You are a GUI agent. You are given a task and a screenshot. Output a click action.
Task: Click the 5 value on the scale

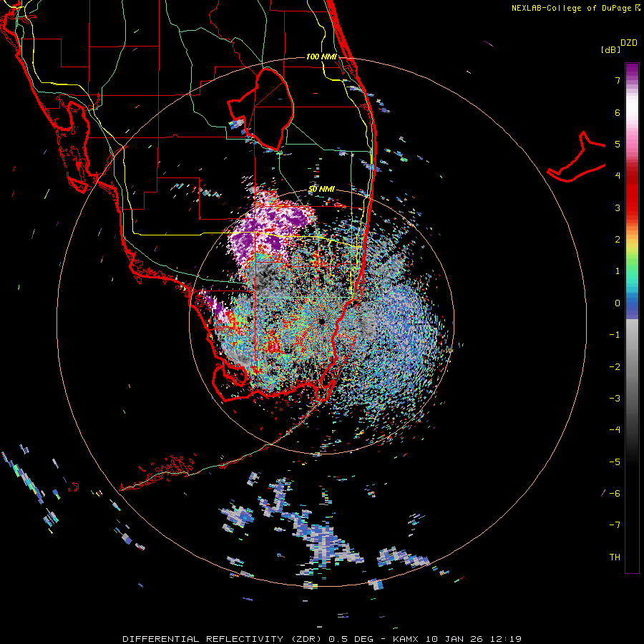point(618,144)
